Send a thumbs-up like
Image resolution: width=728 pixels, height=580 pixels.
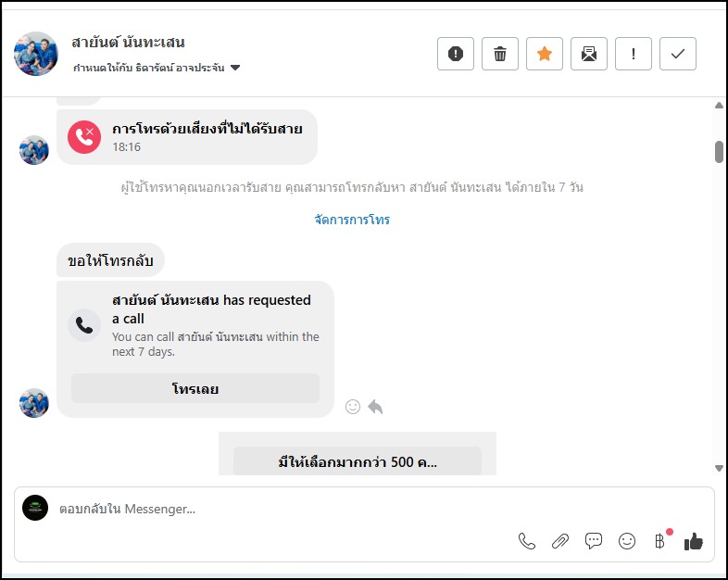tap(693, 541)
